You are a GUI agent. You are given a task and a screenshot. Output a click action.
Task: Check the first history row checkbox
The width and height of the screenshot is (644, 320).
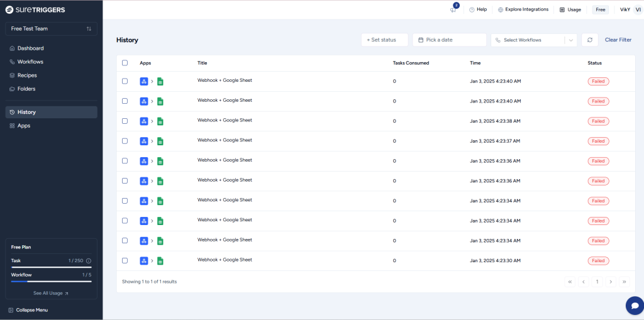tap(125, 81)
